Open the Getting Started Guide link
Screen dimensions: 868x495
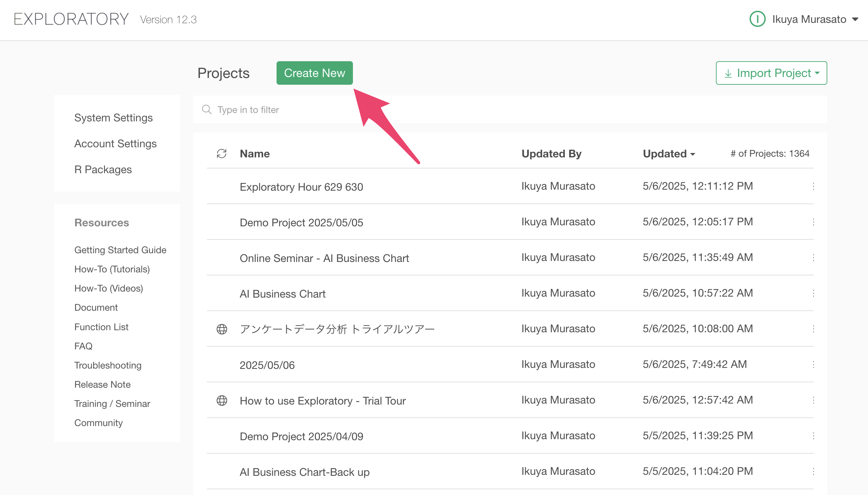click(120, 250)
